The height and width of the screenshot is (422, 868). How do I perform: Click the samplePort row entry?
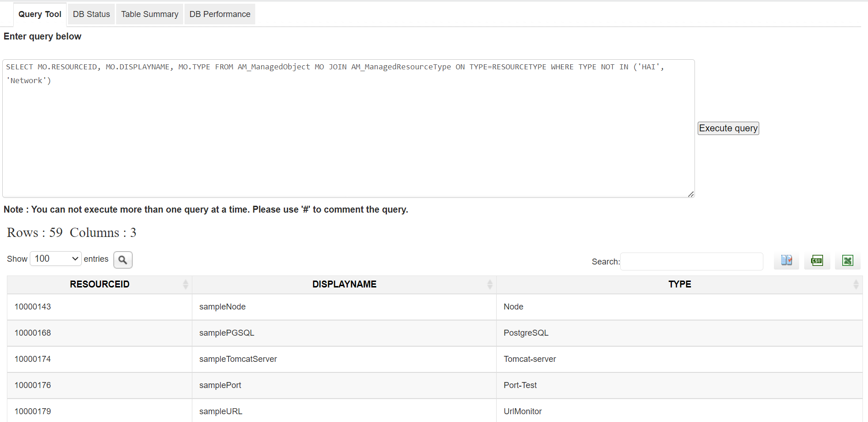(220, 385)
